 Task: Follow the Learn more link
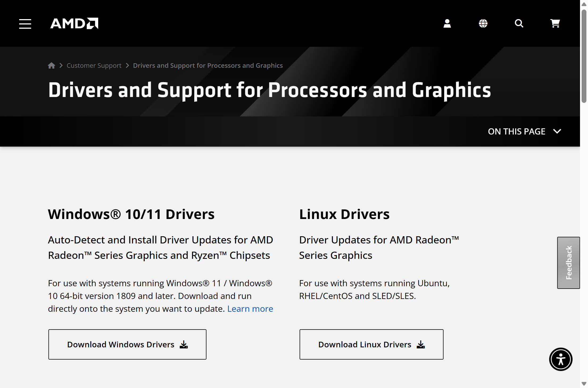point(250,309)
